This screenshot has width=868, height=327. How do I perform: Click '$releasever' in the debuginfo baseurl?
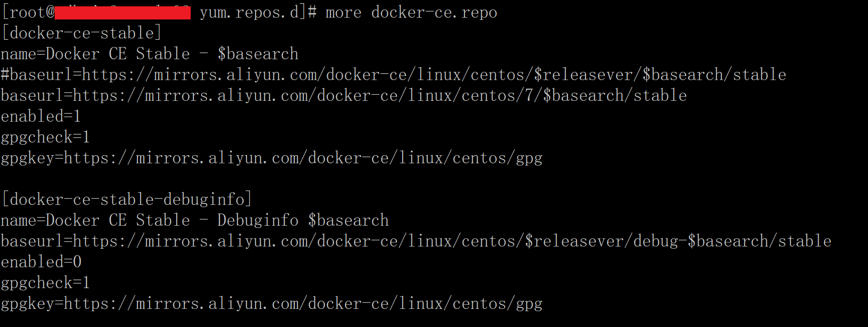574,241
